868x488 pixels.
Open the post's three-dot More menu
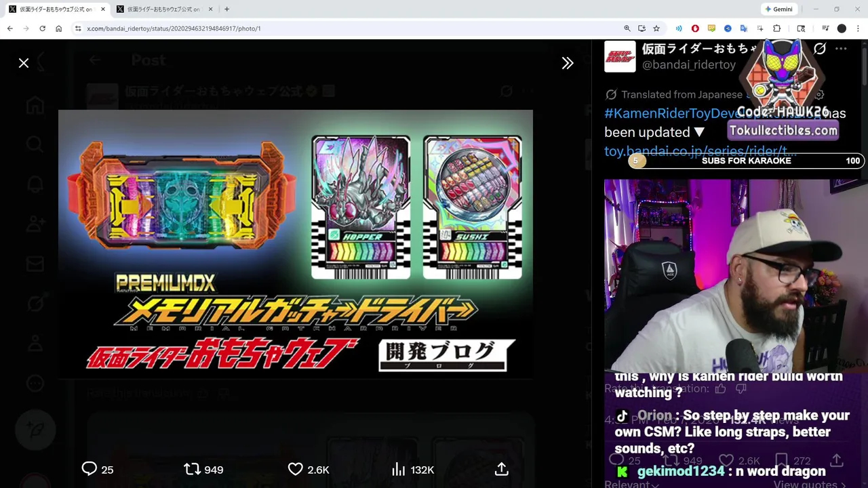841,49
